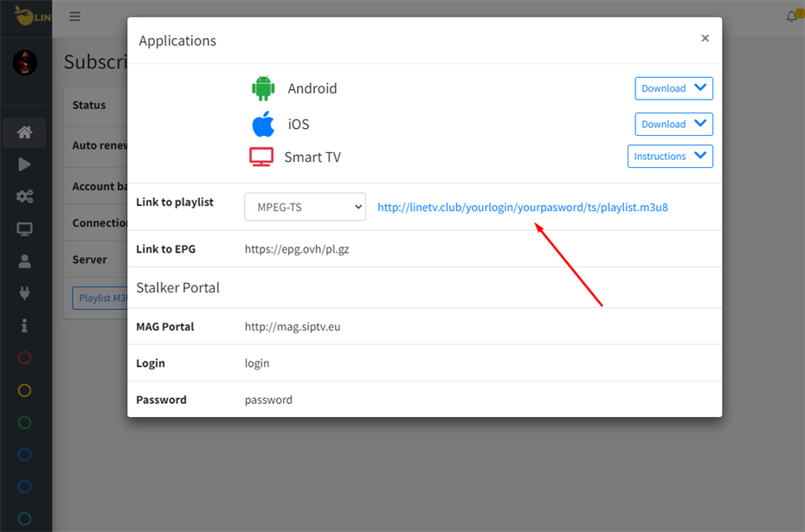The height and width of the screenshot is (532, 805).
Task: Click the Password value 'password'
Action: click(268, 400)
